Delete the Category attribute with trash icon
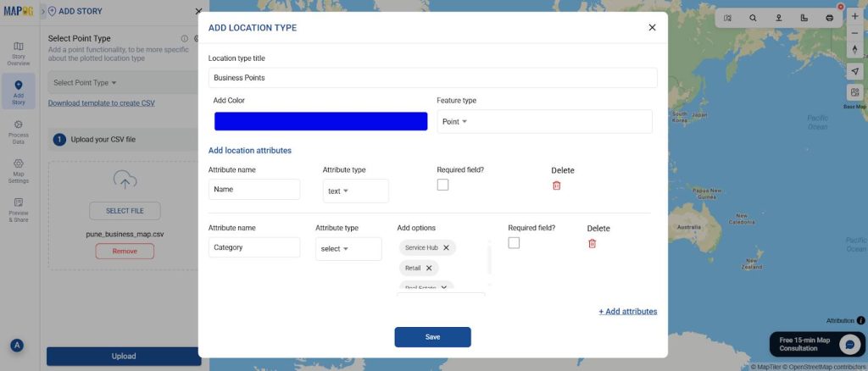Image resolution: width=868 pixels, height=371 pixels. click(x=592, y=243)
